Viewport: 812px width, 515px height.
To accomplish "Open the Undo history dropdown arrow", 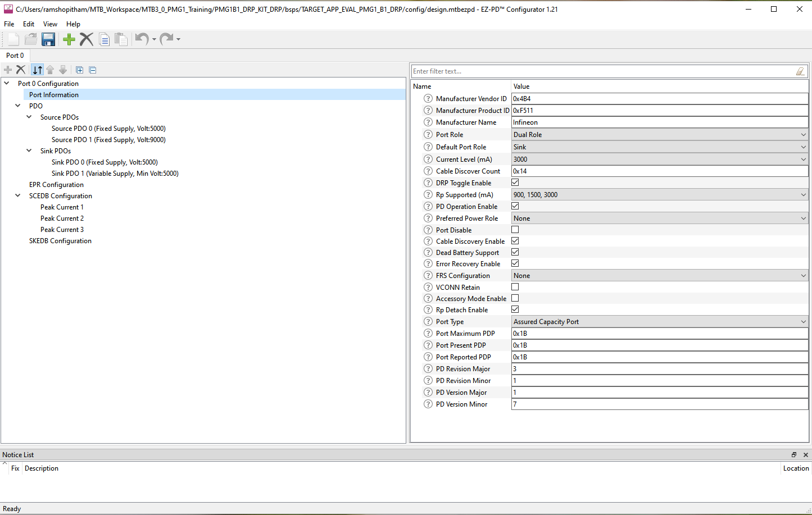I will click(154, 39).
